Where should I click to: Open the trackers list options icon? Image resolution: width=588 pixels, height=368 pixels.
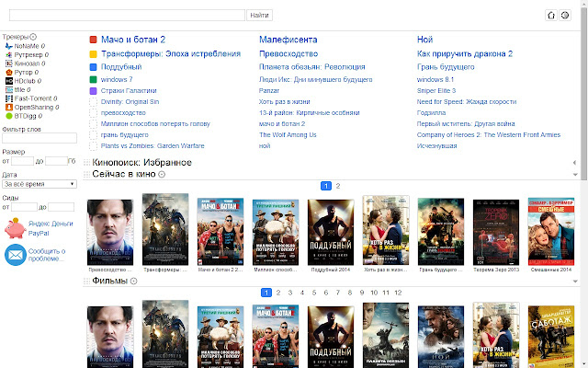point(33,37)
